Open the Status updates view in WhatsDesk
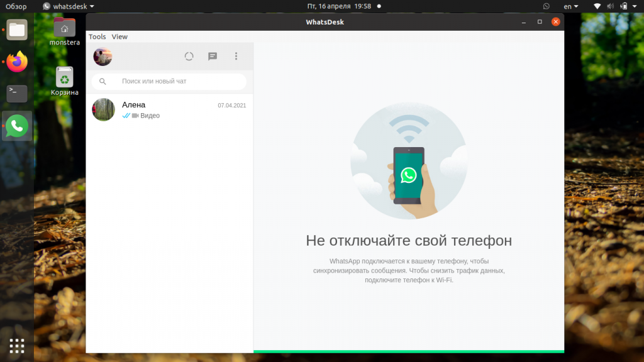Viewport: 644px width, 362px height. [x=189, y=56]
